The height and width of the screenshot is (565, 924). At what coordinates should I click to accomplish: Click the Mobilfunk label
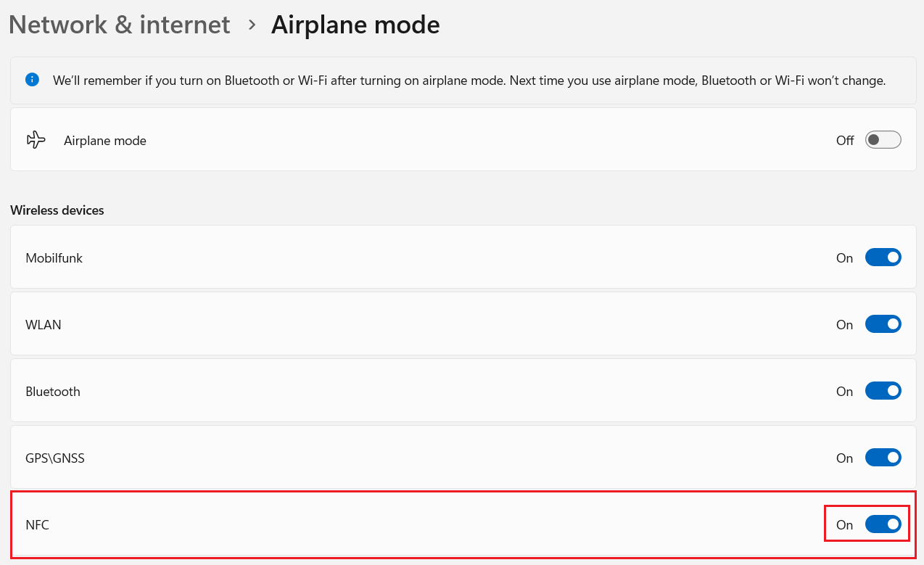(x=54, y=258)
